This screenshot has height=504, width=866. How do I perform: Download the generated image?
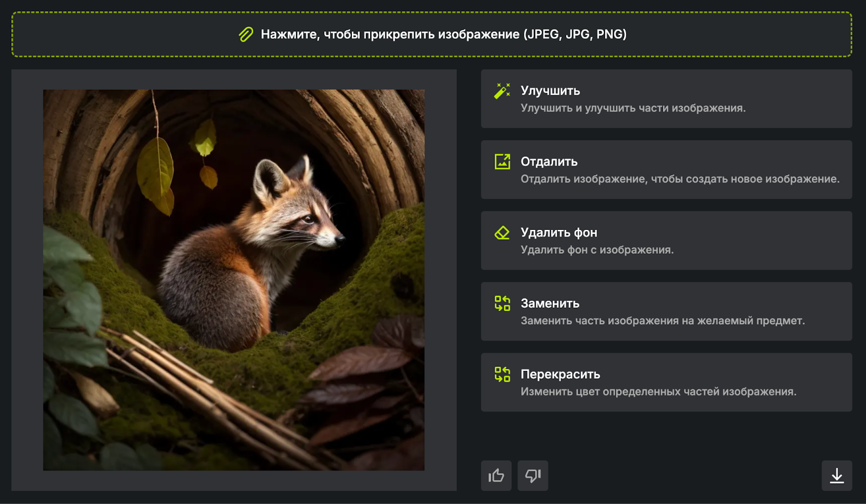(x=836, y=475)
